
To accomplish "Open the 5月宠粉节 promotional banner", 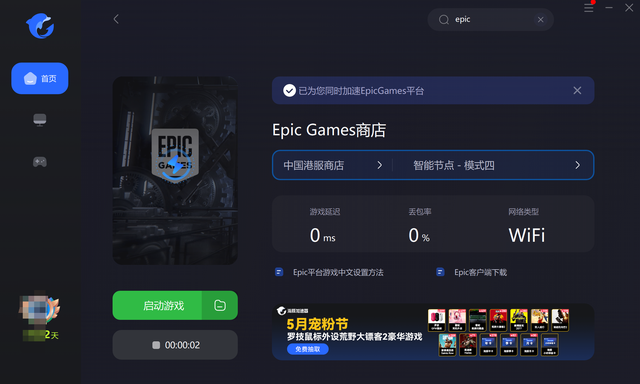I will (x=433, y=332).
